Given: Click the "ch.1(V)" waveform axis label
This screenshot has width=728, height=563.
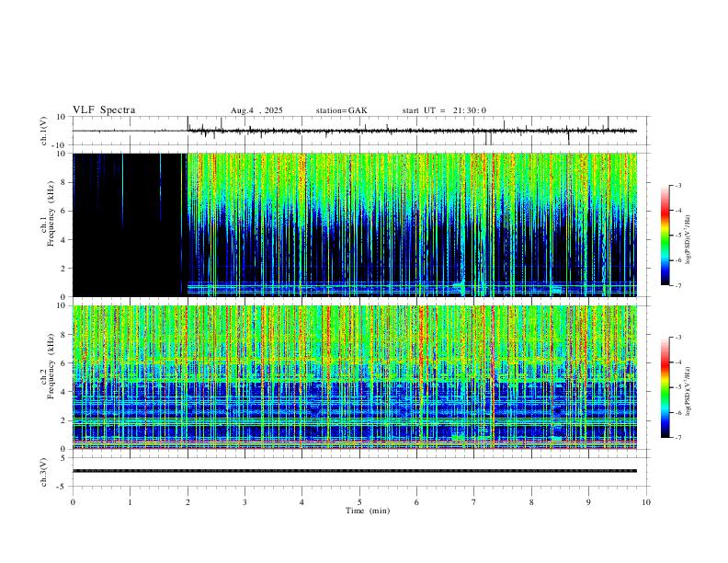Looking at the screenshot, I should (44, 131).
